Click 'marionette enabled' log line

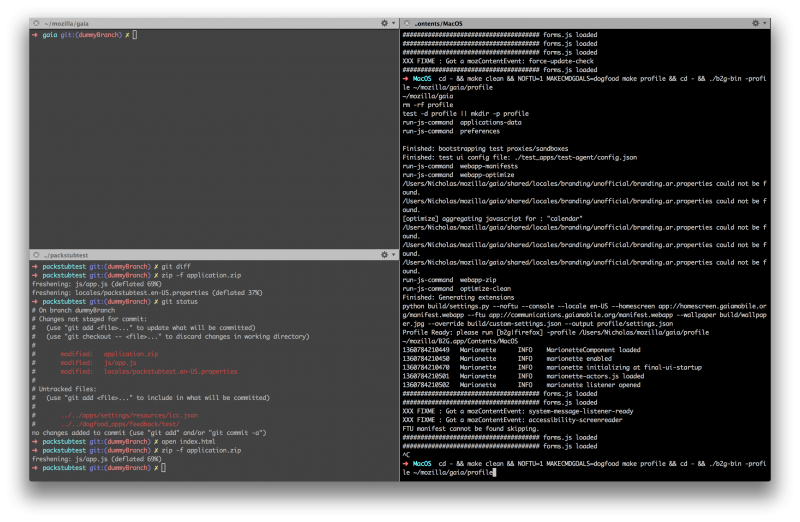(x=507, y=358)
